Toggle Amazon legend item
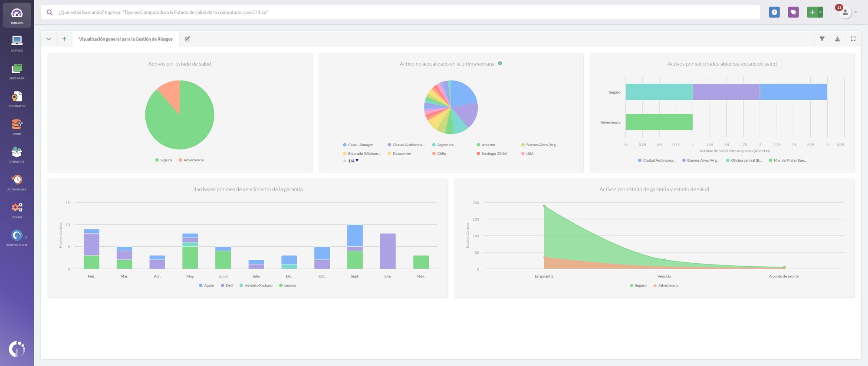This screenshot has height=366, width=868. (x=486, y=145)
